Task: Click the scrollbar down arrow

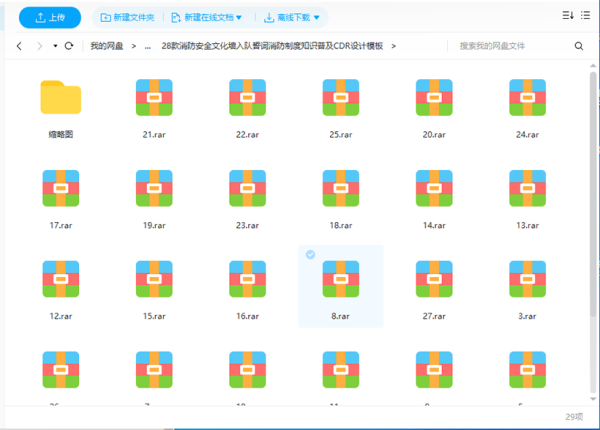Action: point(593,399)
